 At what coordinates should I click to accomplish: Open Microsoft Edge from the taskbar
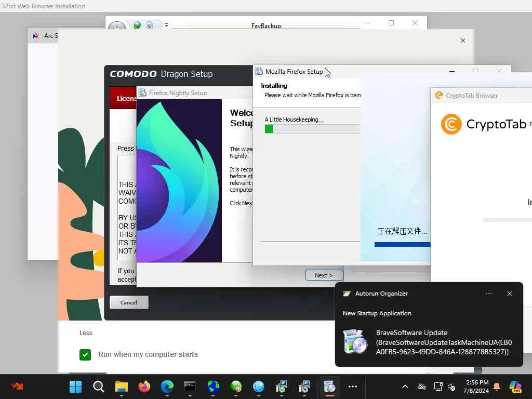pyautogui.click(x=167, y=387)
